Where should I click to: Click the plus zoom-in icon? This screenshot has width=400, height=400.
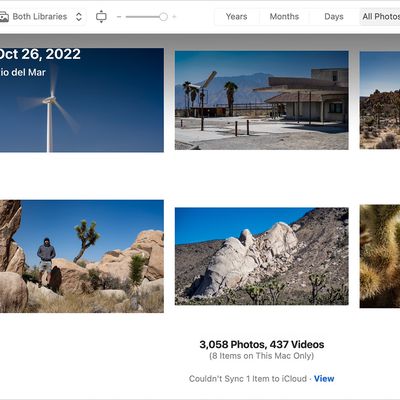click(x=174, y=17)
